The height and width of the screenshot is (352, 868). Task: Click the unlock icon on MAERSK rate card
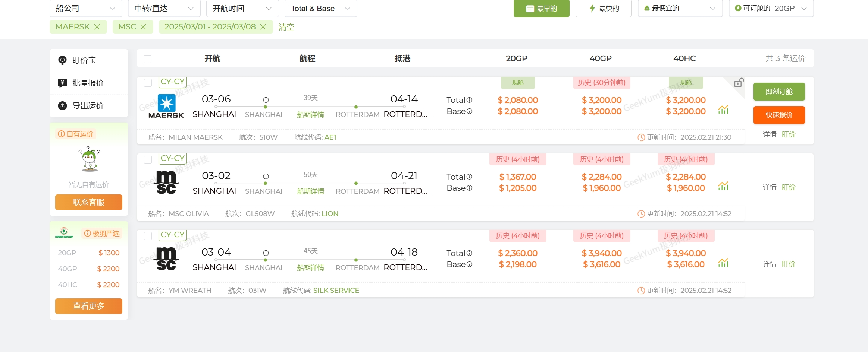(x=739, y=83)
